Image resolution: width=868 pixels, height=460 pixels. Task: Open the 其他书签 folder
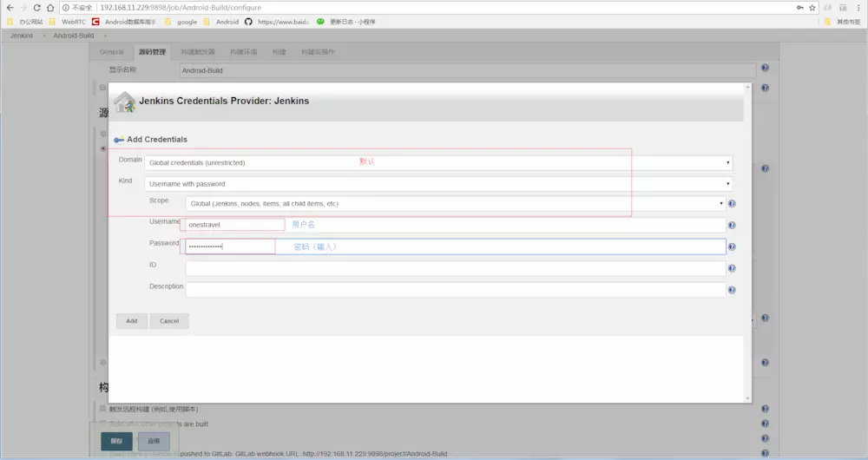click(x=843, y=22)
